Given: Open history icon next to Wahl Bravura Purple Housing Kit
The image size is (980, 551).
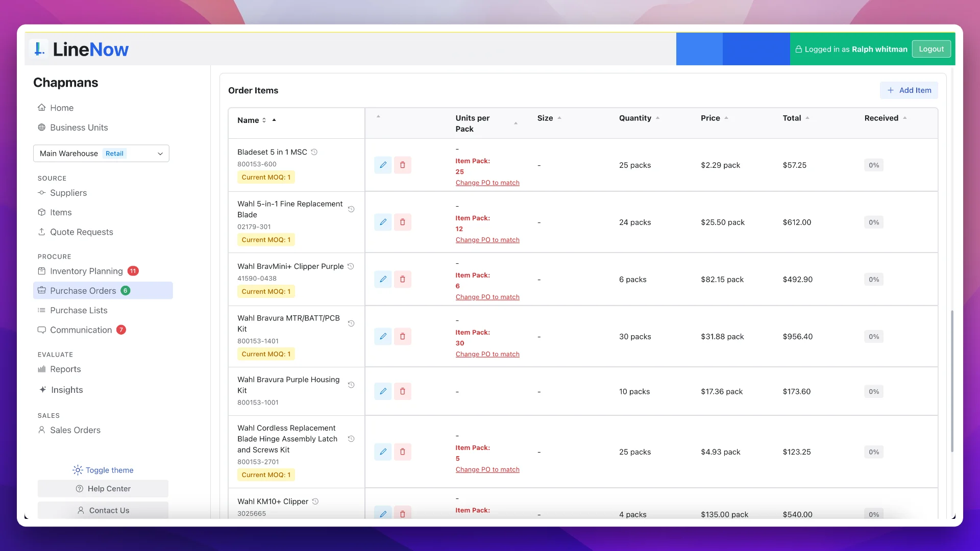Looking at the screenshot, I should (x=351, y=385).
